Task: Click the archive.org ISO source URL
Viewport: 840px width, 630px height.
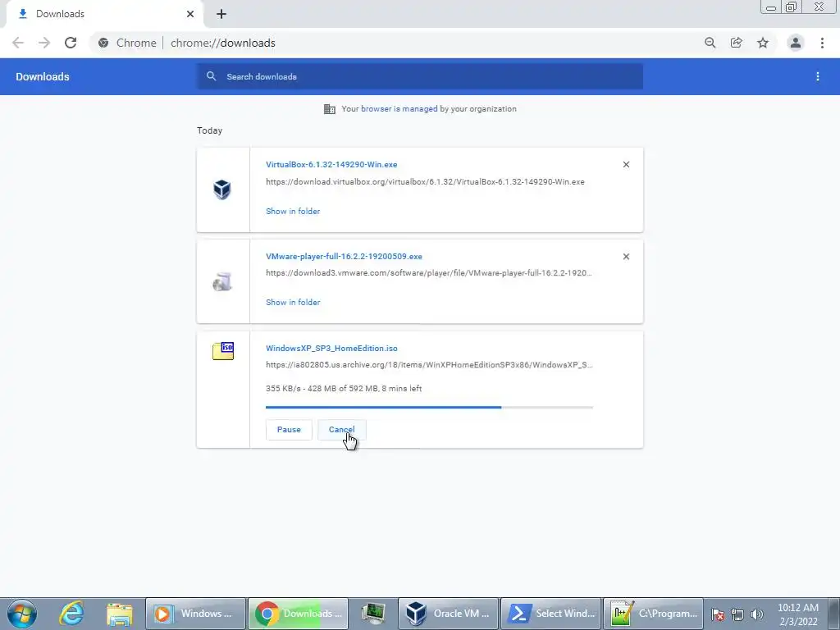Action: tap(429, 365)
